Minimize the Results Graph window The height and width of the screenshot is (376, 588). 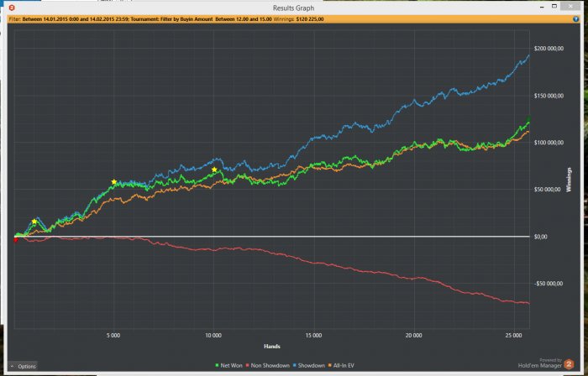pos(542,7)
